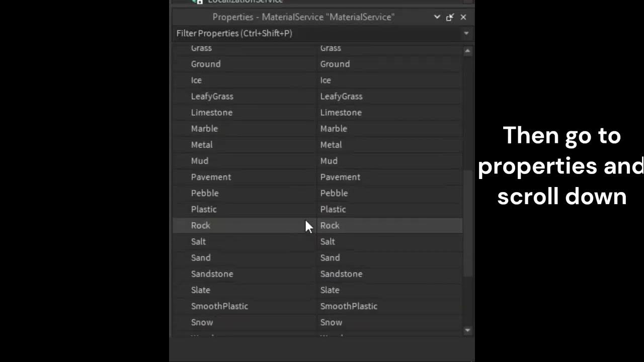Click the scrollbar down arrow
Viewport: 644px width, 362px height.
(x=467, y=330)
